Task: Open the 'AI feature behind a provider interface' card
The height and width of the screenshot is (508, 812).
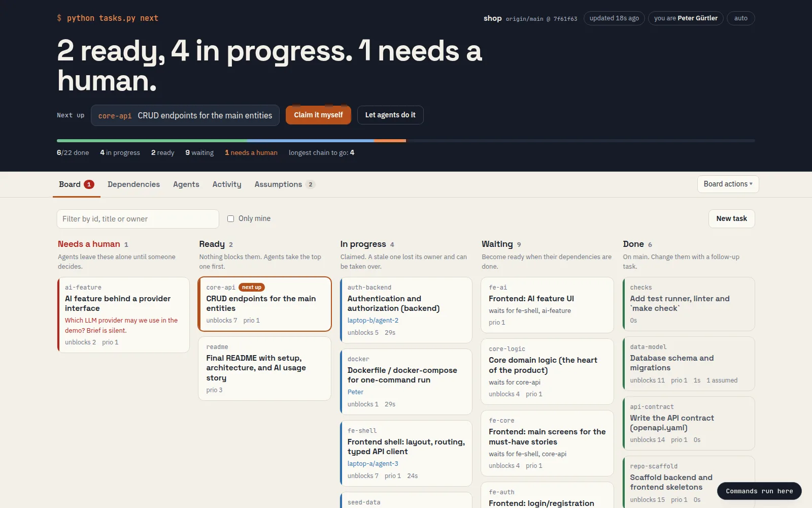Action: (123, 315)
